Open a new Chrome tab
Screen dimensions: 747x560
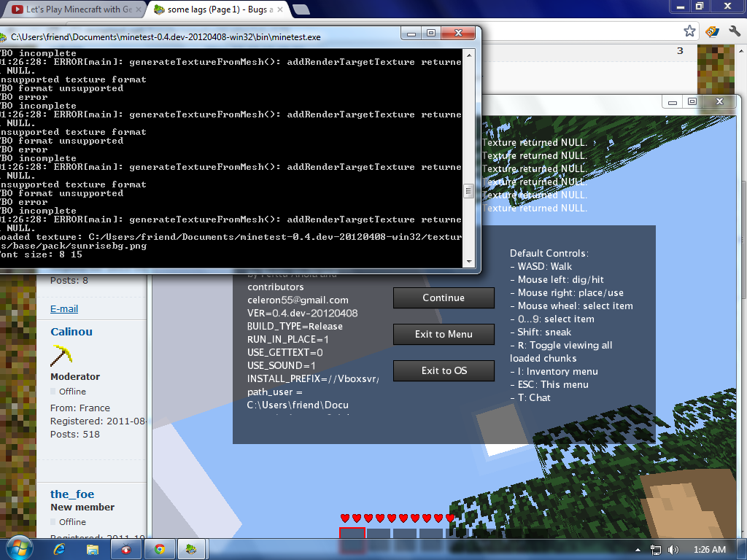tap(301, 9)
